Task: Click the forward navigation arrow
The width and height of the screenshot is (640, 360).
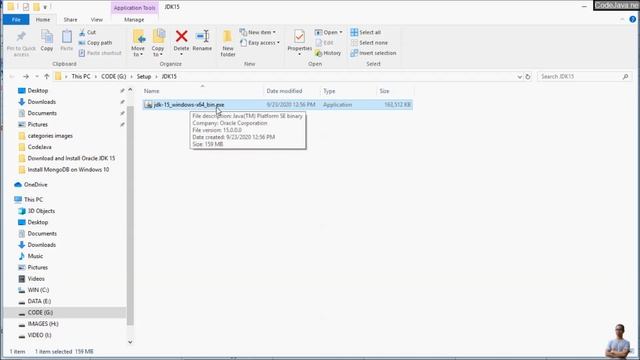Action: [26, 76]
